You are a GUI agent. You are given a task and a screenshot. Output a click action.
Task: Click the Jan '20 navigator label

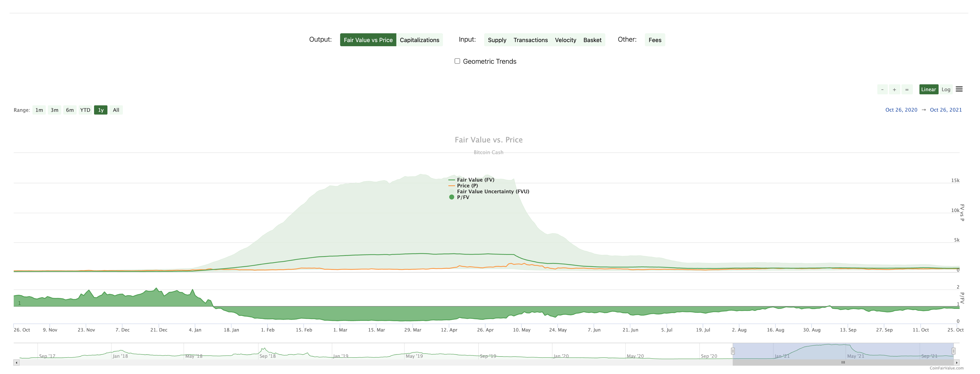[561, 356]
